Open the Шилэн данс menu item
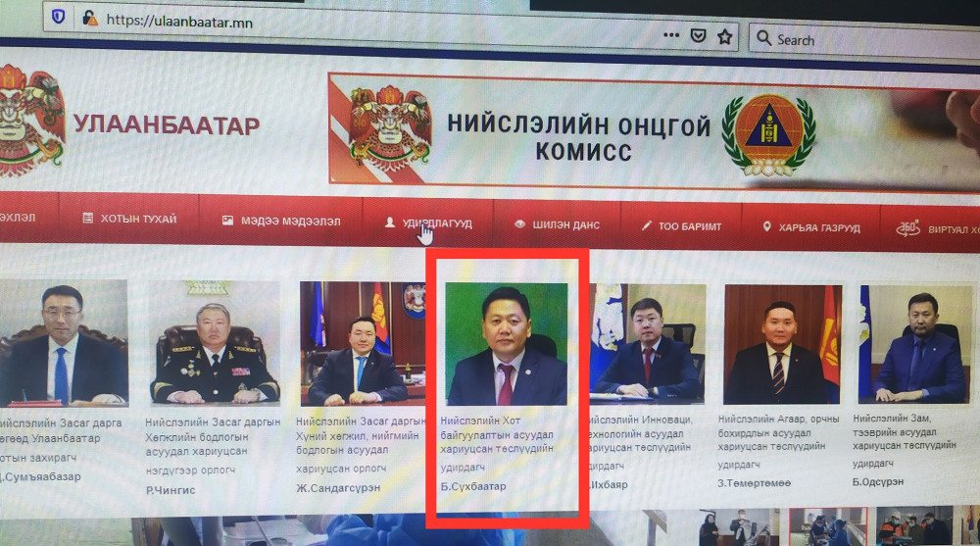This screenshot has height=546, width=980. 565,225
